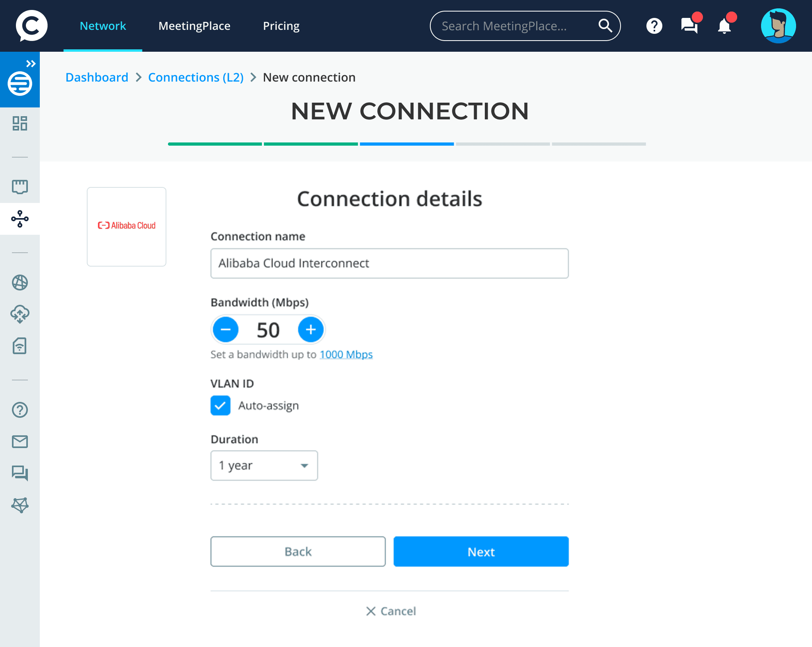Switch to the MeetingPlace tab

(x=194, y=26)
